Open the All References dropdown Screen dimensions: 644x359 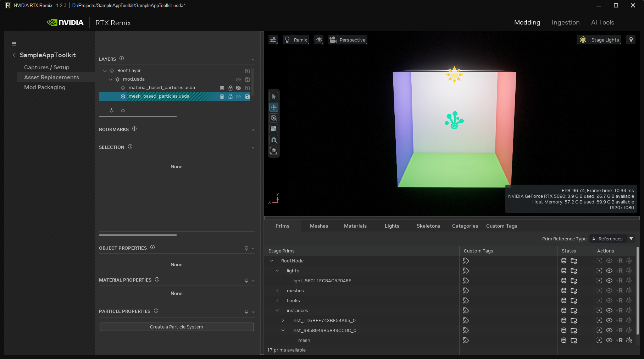pyautogui.click(x=612, y=239)
